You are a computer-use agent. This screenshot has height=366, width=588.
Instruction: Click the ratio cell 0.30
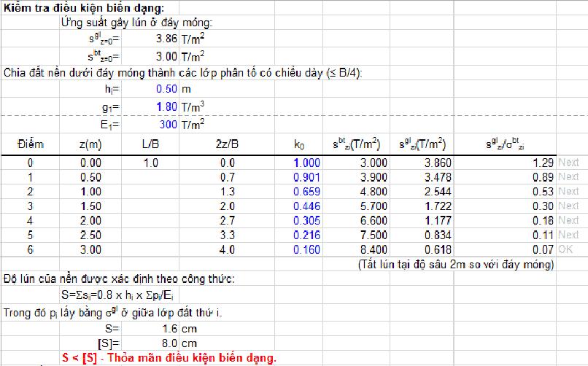click(x=543, y=206)
